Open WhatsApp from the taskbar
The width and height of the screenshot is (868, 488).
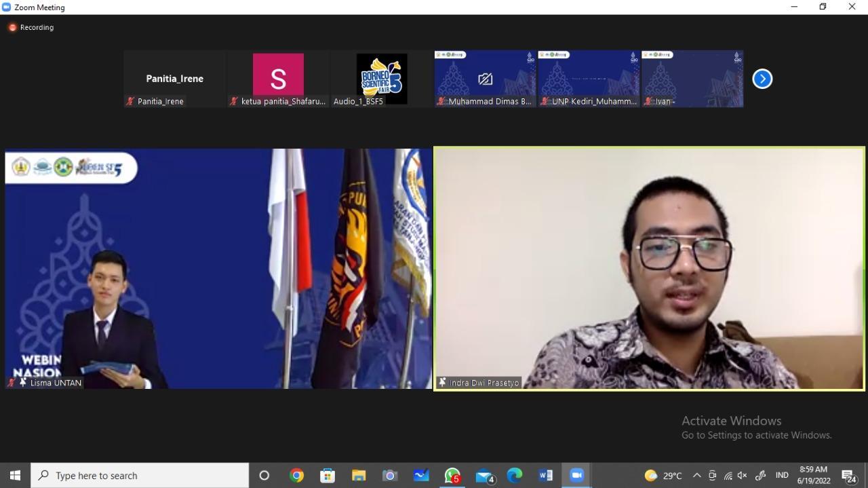[452, 475]
